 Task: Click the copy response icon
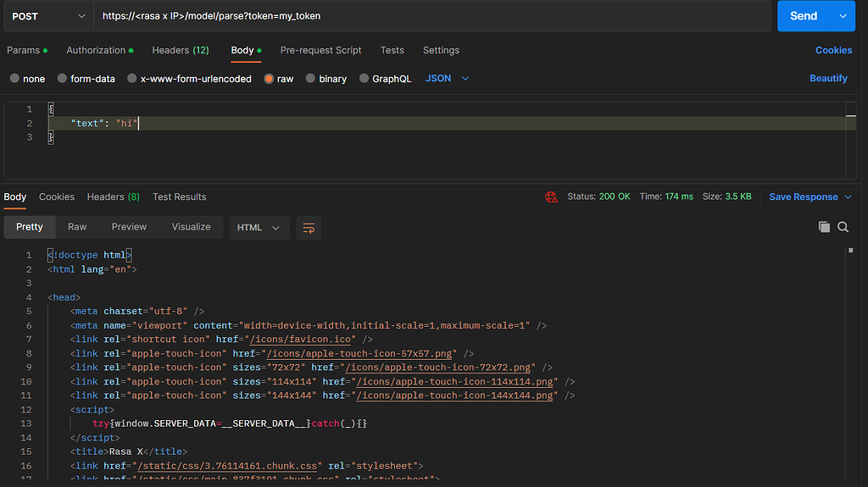coord(824,227)
